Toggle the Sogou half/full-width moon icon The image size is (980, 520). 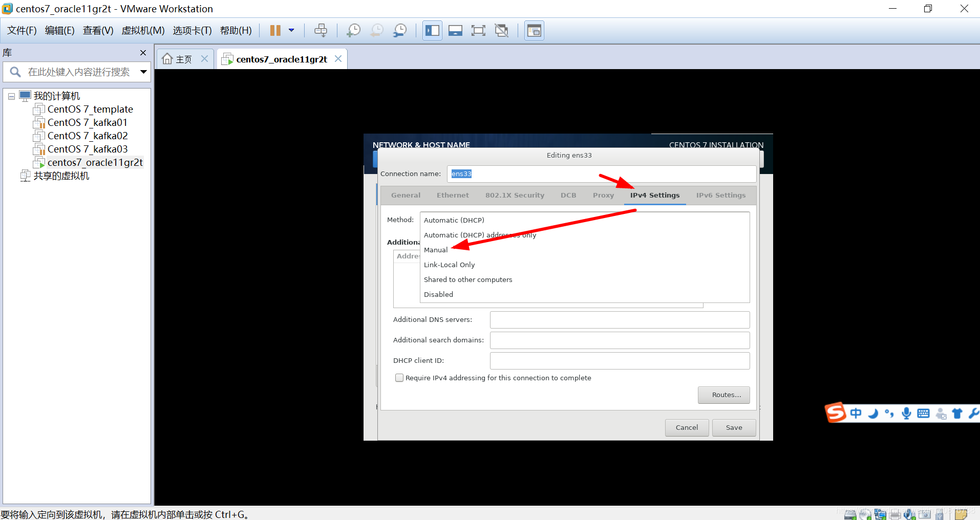click(x=874, y=414)
